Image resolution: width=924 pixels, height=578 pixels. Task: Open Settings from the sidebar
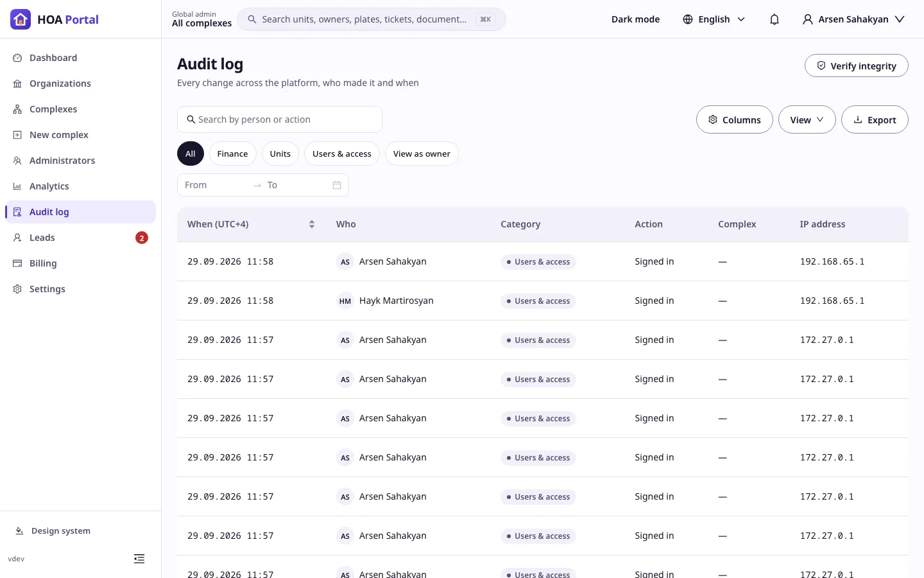[80, 289]
